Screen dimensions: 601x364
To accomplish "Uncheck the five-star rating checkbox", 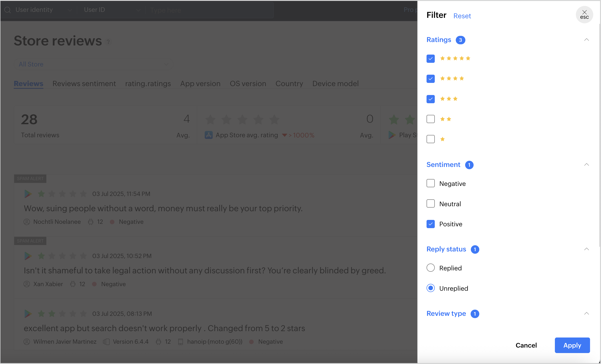I will 430,58.
